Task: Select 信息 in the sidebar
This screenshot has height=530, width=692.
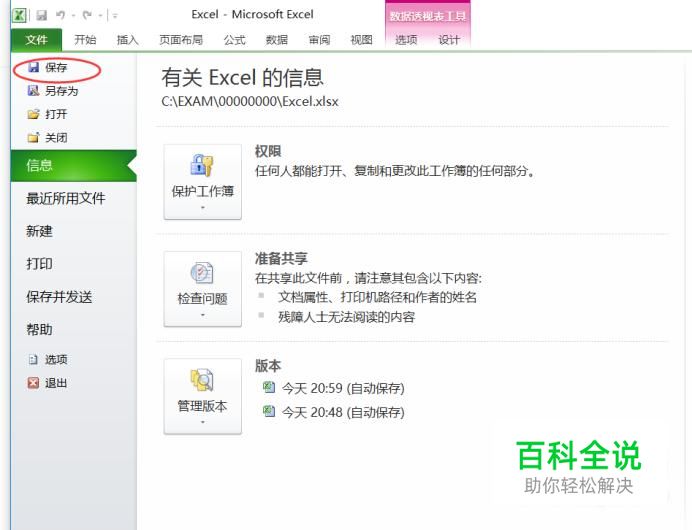Action: pyautogui.click(x=74, y=165)
